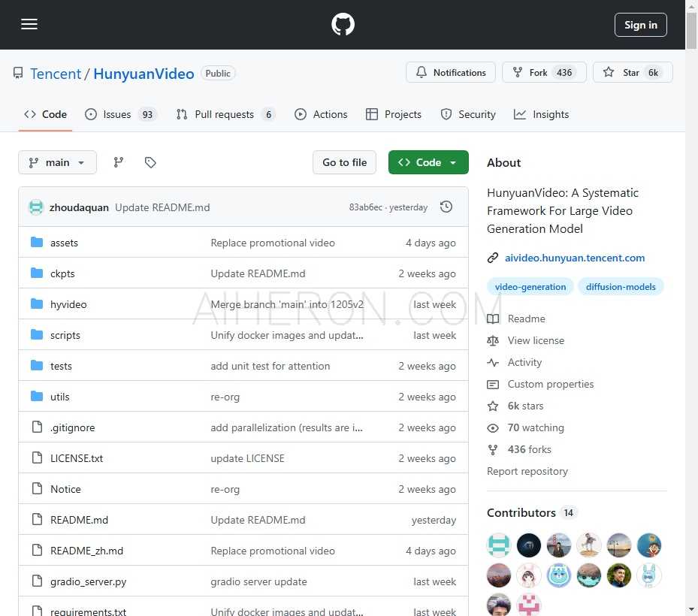The width and height of the screenshot is (698, 616).
Task: Select the video-generation topic tag
Action: tap(530, 287)
